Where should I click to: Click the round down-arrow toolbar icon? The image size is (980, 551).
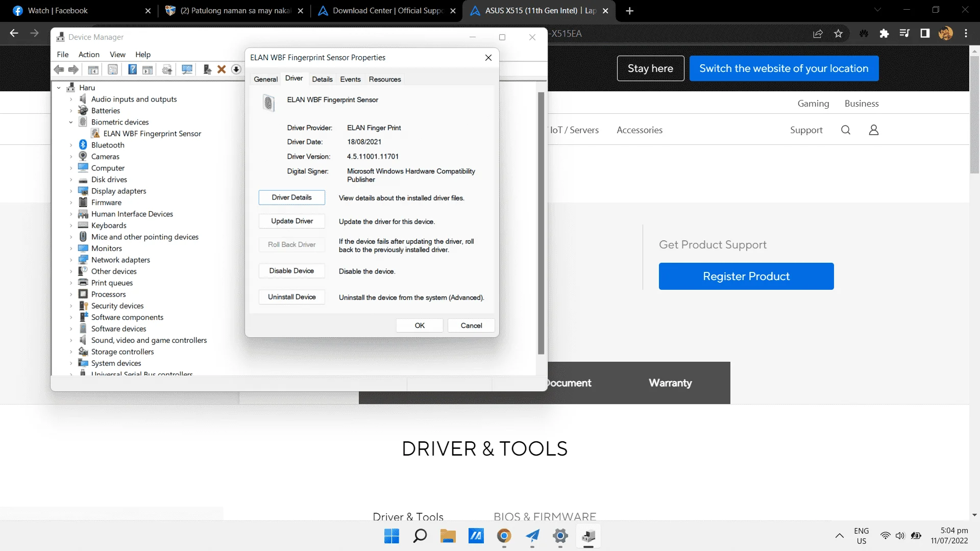pyautogui.click(x=236, y=69)
